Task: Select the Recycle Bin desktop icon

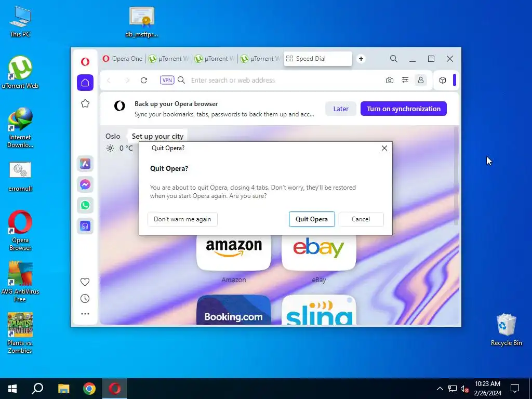Action: coord(506,330)
